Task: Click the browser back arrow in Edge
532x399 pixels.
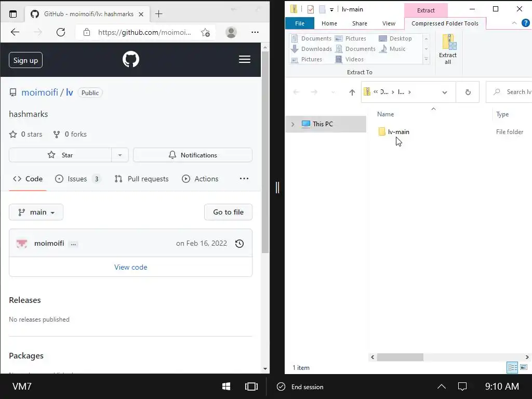Action: pos(15,32)
